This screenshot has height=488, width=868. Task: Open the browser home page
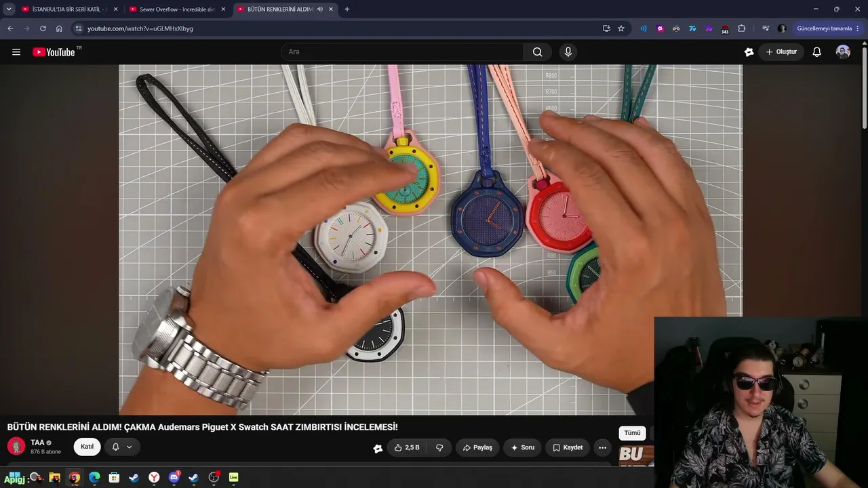click(x=59, y=28)
